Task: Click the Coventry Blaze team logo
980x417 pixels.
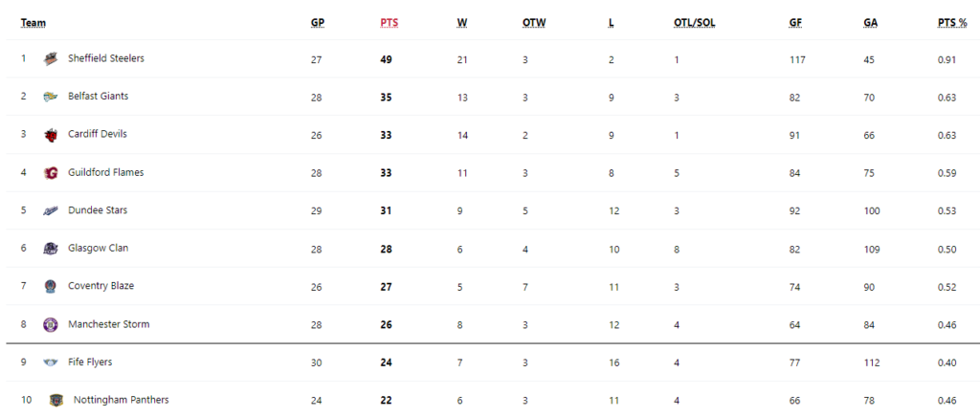Action: click(x=51, y=287)
